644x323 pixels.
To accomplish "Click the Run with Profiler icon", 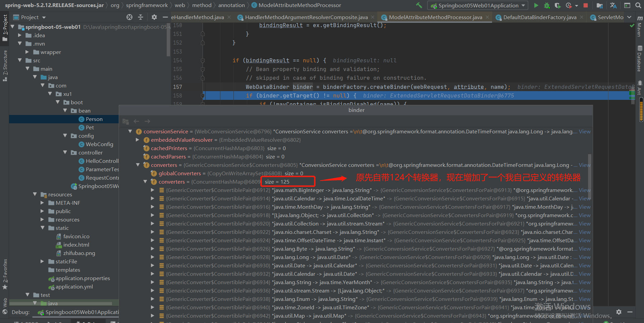I will [569, 5].
